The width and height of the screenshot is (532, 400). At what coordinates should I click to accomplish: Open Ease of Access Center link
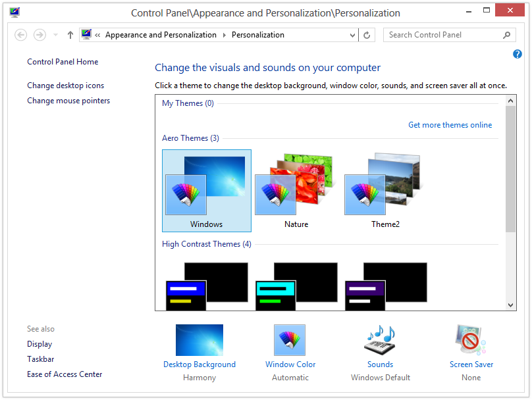click(65, 374)
